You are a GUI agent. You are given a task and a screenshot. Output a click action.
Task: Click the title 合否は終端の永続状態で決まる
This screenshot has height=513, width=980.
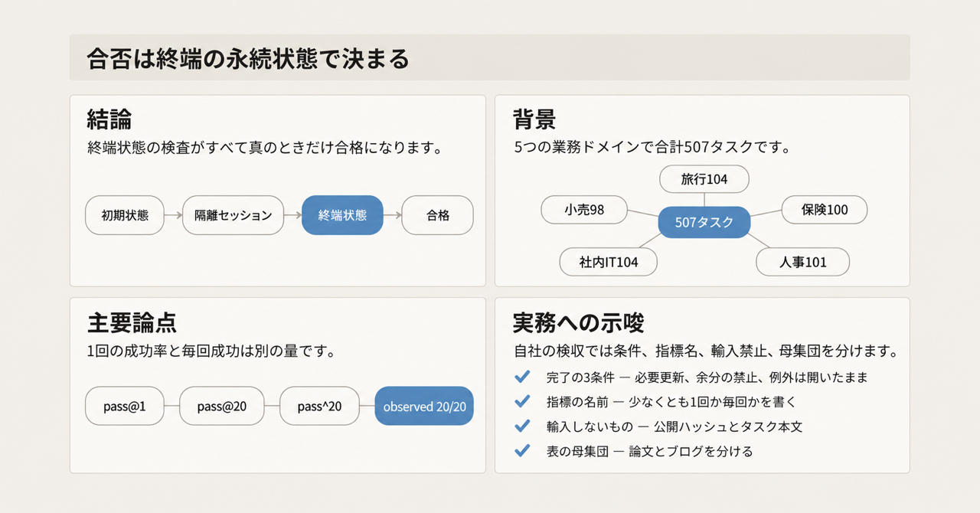[248, 58]
